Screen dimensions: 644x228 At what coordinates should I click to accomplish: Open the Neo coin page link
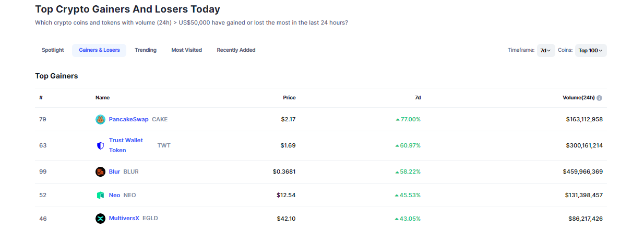click(114, 195)
